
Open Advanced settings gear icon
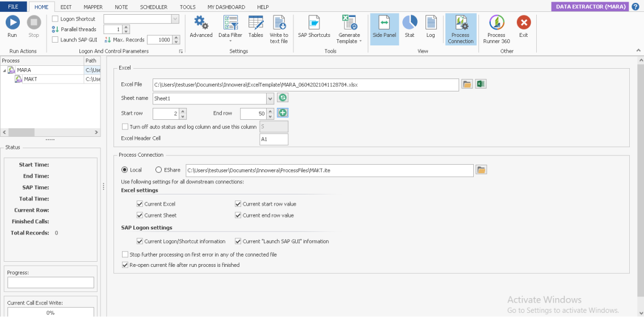click(201, 26)
